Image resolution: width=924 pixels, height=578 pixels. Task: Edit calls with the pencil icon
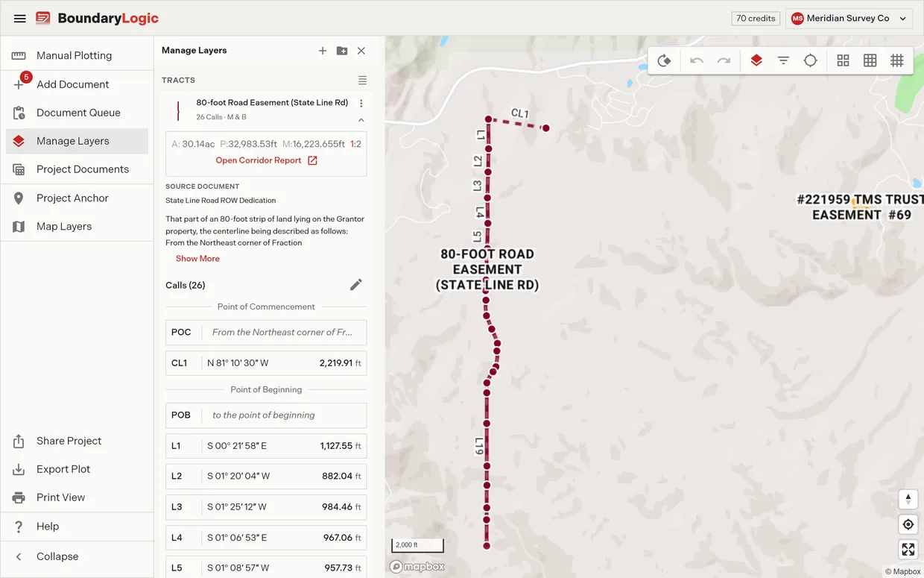coord(356,285)
